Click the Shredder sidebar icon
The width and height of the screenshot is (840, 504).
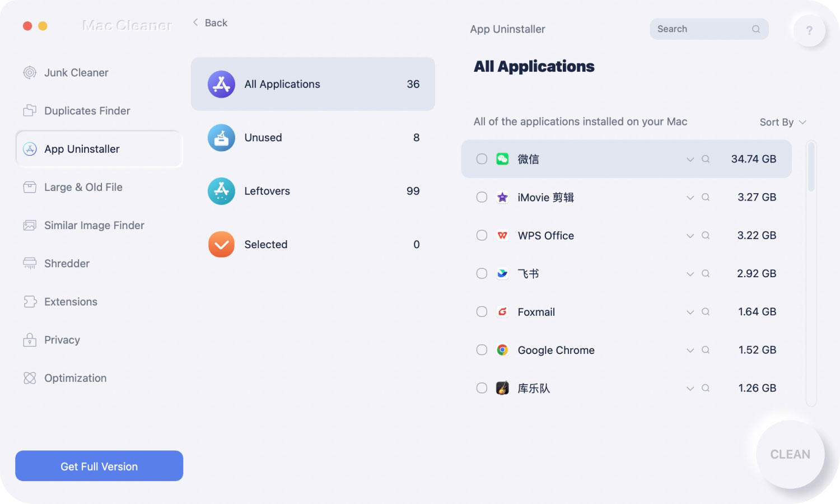point(30,263)
